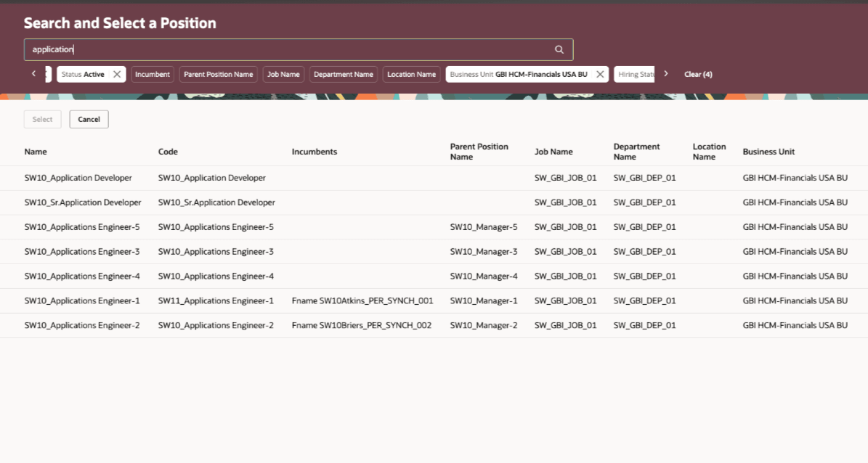Select the SW10_Applications Engineer-5 name cell
The height and width of the screenshot is (463, 868).
[82, 227]
